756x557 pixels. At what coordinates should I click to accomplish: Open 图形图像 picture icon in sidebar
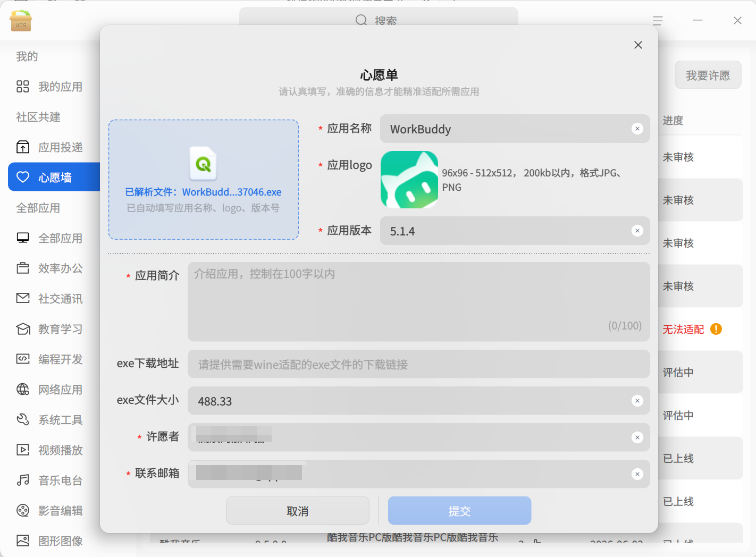coord(23,541)
